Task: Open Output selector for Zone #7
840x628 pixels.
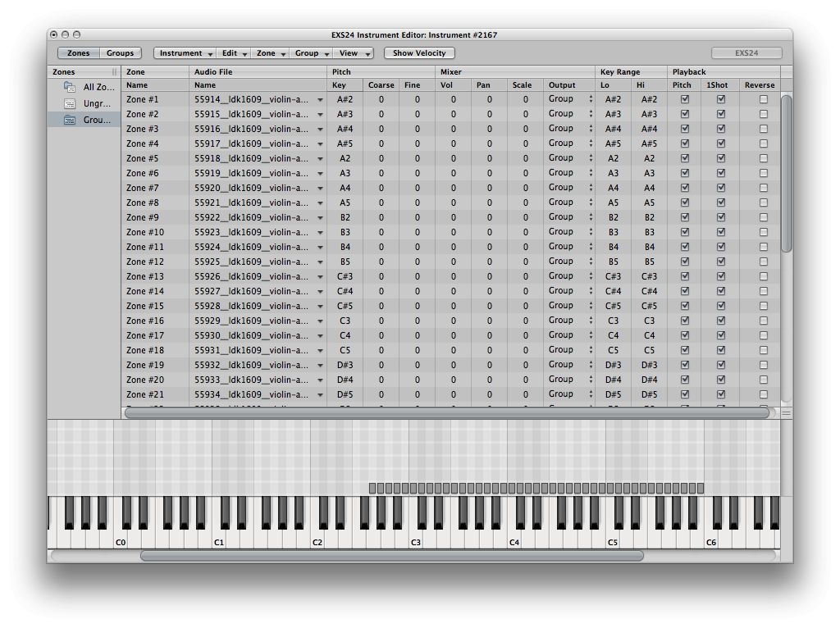Action: (570, 188)
